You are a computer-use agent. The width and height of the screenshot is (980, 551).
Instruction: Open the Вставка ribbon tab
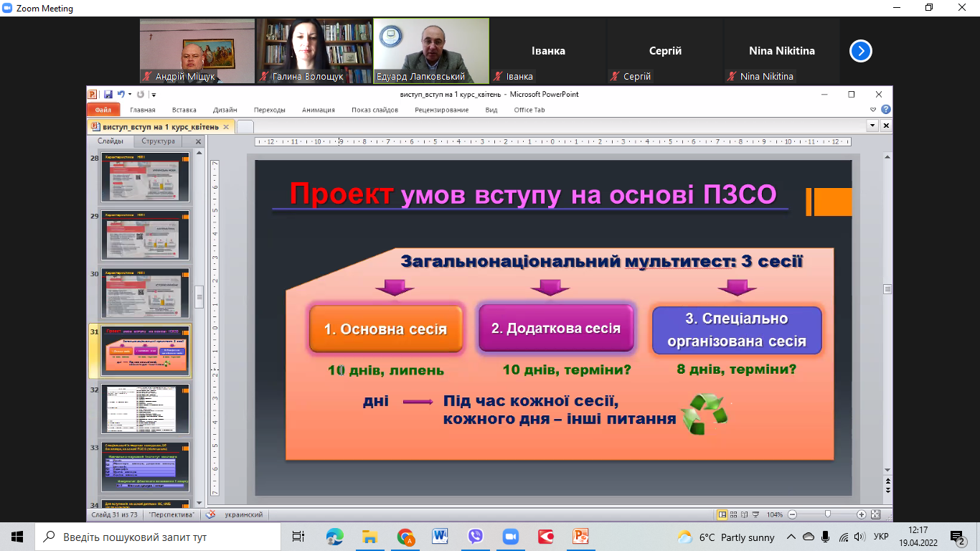(184, 110)
